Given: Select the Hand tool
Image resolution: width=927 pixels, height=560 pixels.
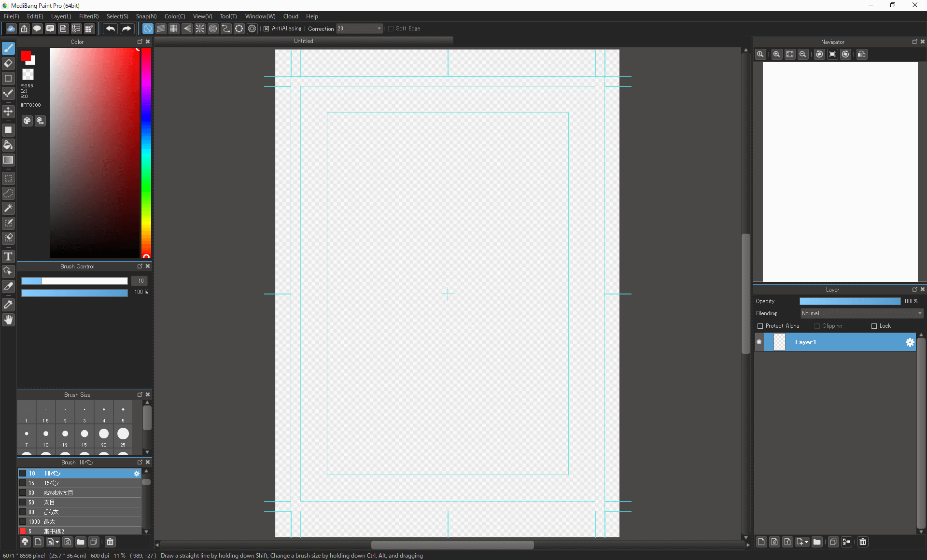Looking at the screenshot, I should [8, 320].
